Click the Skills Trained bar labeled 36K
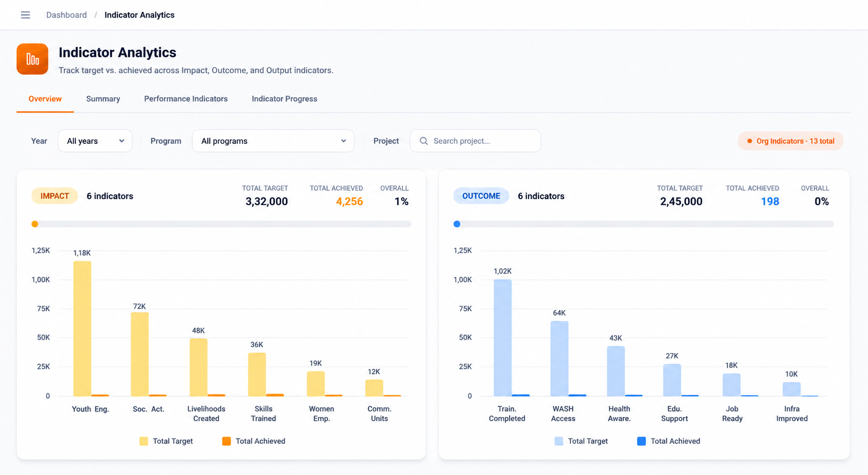This screenshot has height=475, width=868. click(x=257, y=374)
